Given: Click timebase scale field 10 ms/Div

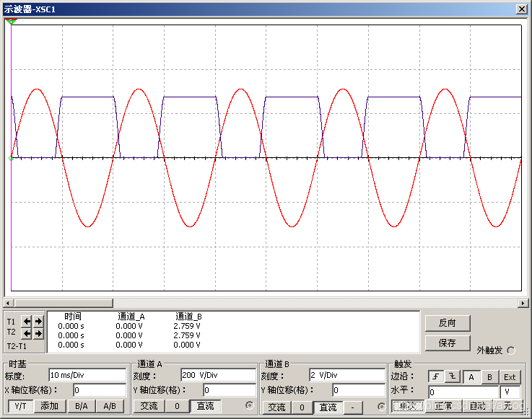Looking at the screenshot, I should 87,375.
